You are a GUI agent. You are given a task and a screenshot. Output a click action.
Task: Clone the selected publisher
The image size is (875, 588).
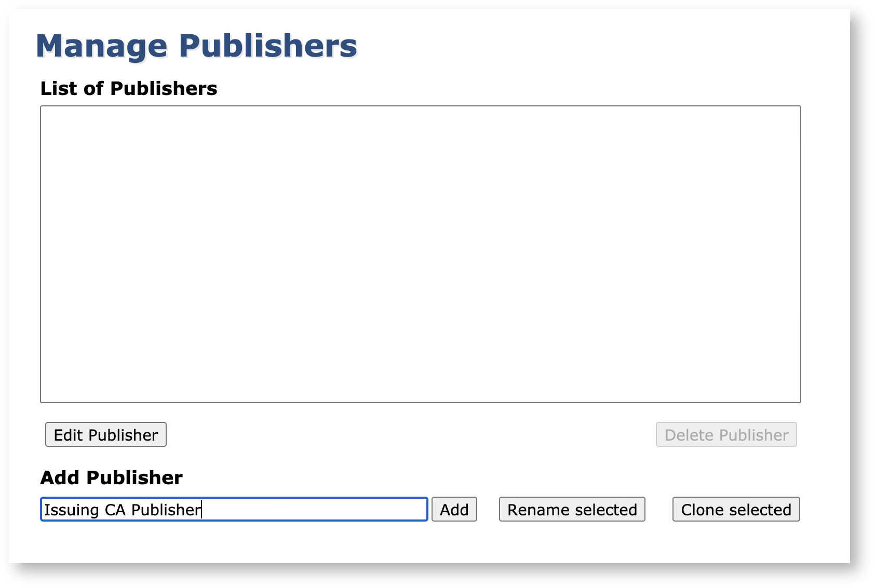tap(736, 509)
